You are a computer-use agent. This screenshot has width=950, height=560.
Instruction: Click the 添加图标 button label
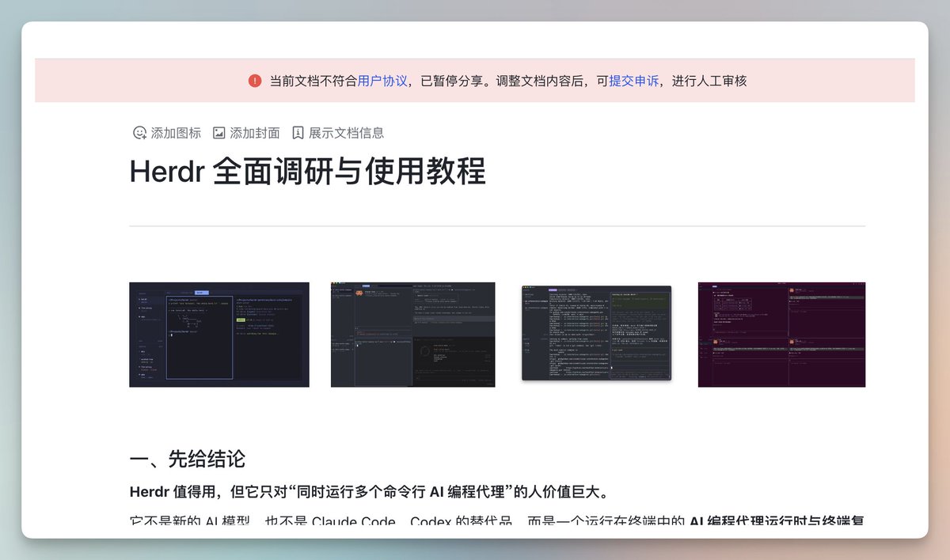176,133
